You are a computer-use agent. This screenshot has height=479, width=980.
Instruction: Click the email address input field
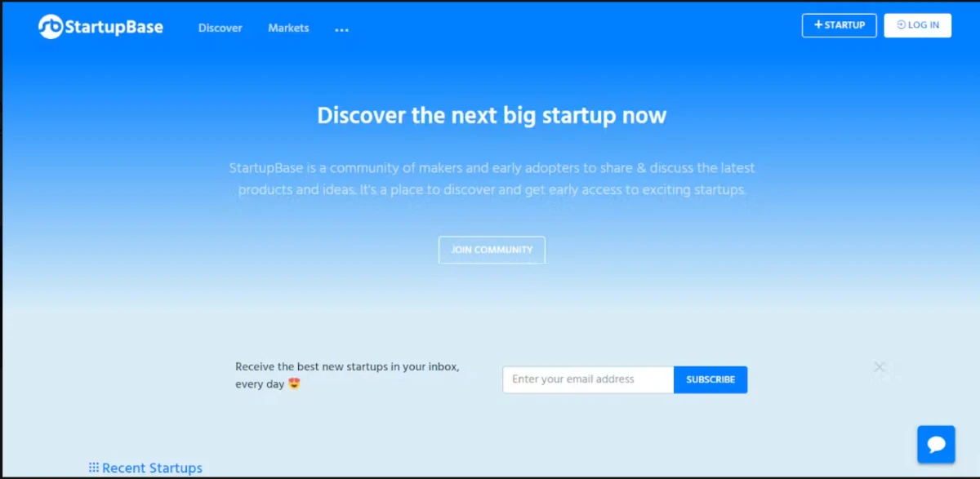(588, 379)
